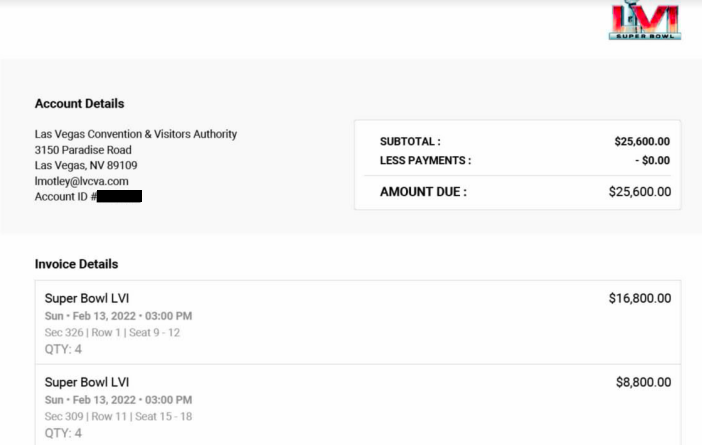Click the - $0.00 payments value
Image resolution: width=702 pixels, height=445 pixels.
[652, 160]
